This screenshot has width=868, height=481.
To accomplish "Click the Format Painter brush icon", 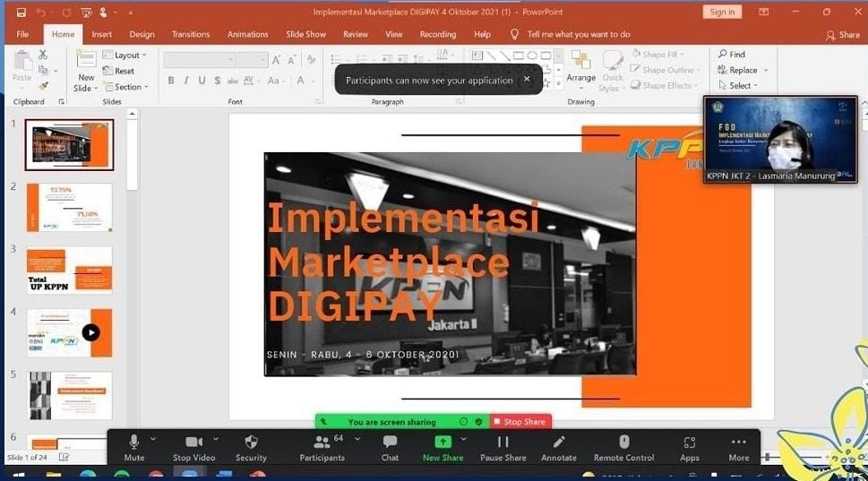I will coord(43,86).
